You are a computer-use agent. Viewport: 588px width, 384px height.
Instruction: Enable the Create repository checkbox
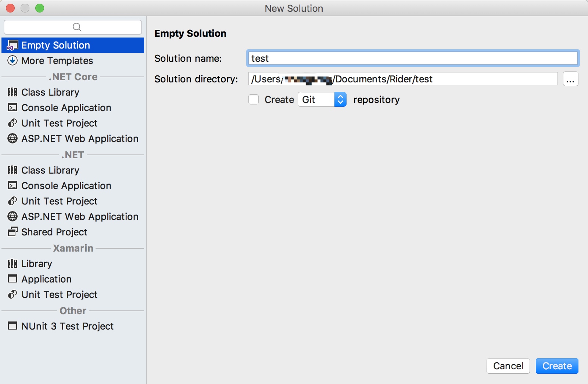pyautogui.click(x=254, y=100)
